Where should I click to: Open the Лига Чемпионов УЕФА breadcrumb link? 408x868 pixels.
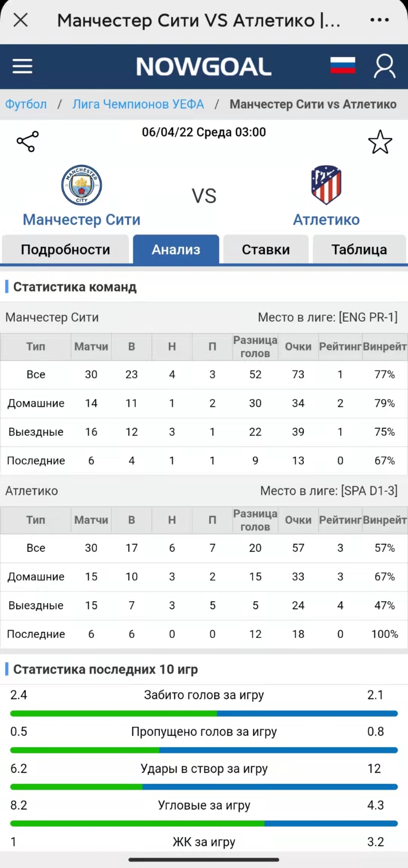[x=138, y=104]
